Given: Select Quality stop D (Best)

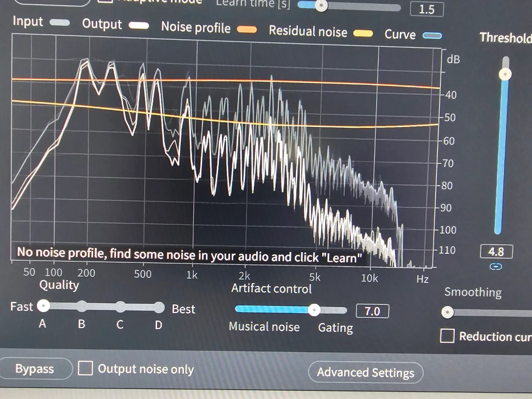Looking at the screenshot, I should coord(159,308).
